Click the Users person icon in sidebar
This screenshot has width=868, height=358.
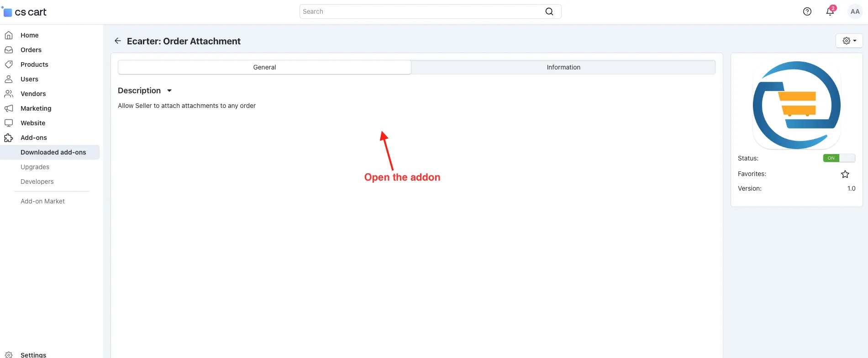[9, 79]
